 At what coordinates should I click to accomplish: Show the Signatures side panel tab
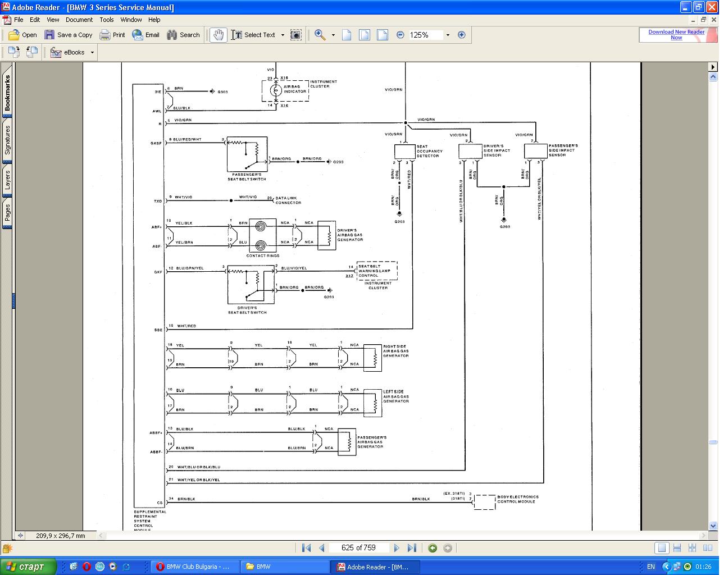(7, 140)
